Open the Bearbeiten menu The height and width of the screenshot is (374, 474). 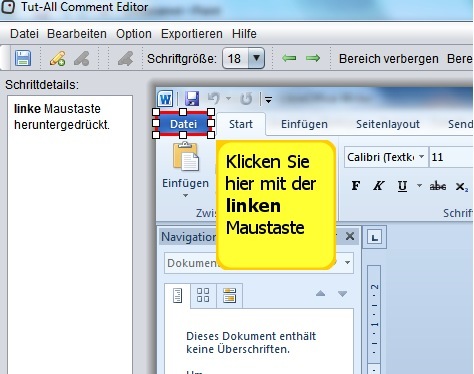click(77, 34)
